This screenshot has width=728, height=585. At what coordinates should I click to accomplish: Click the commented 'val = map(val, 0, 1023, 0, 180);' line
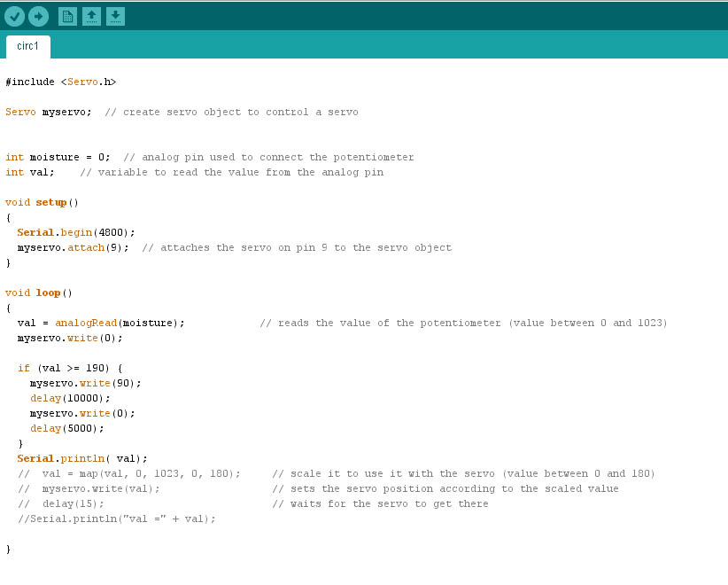click(129, 473)
